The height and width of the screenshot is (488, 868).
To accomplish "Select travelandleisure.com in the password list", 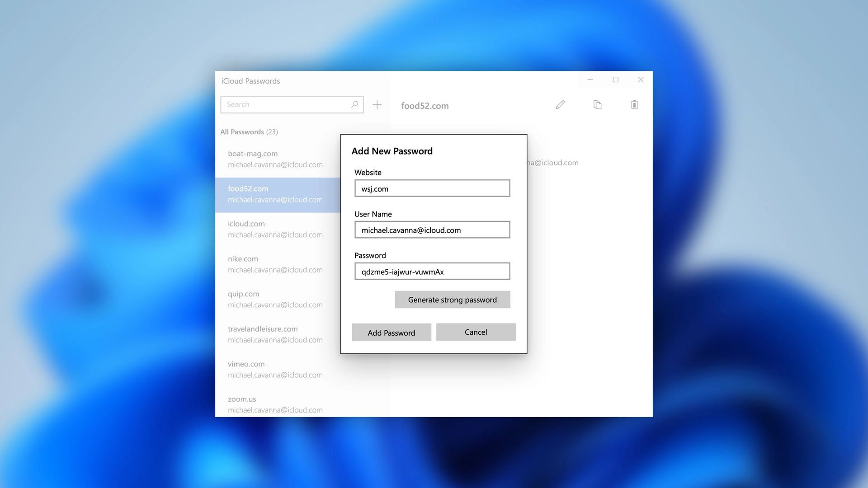I will (x=278, y=334).
